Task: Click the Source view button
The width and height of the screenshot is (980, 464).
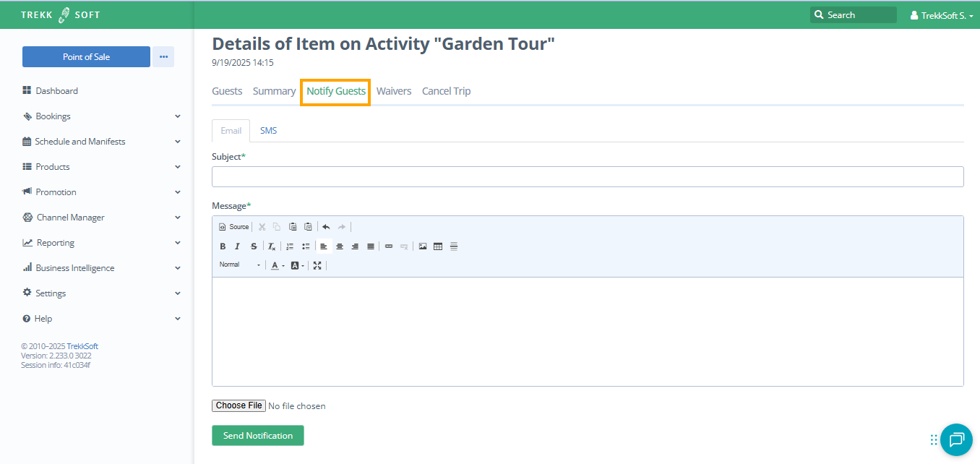Action: 233,227
